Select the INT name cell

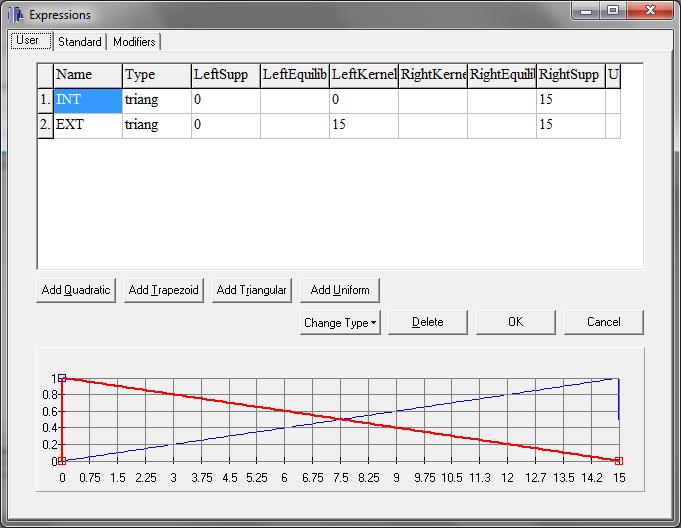pyautogui.click(x=88, y=100)
